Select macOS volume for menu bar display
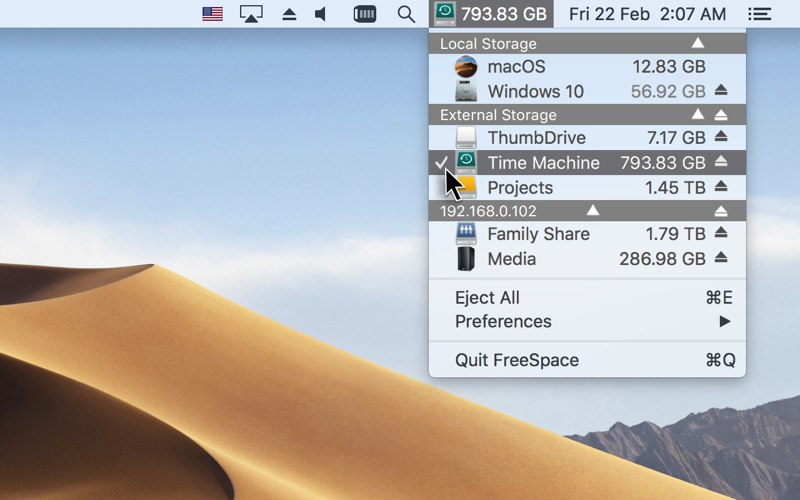This screenshot has height=500, width=800. pyautogui.click(x=516, y=67)
